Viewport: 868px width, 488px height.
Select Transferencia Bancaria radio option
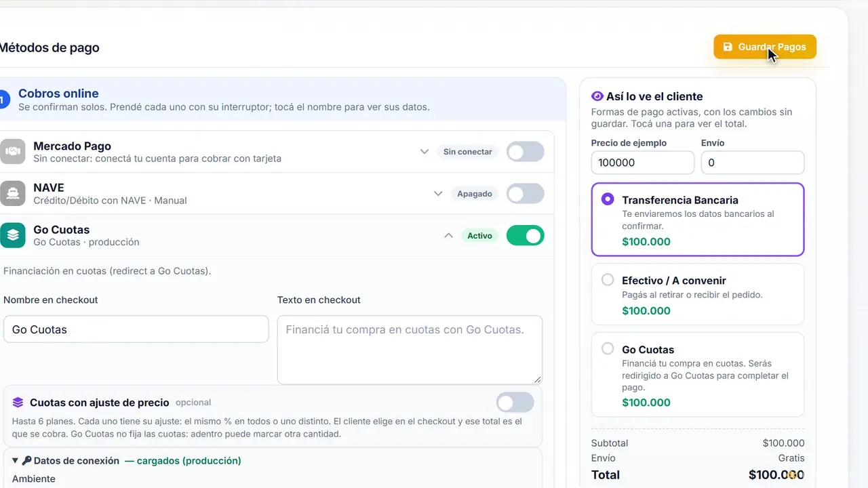pos(608,199)
